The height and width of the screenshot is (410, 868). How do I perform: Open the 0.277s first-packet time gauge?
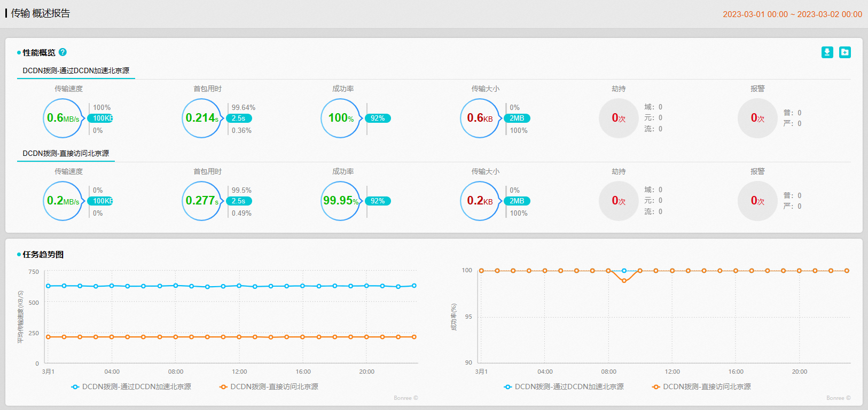click(x=202, y=201)
